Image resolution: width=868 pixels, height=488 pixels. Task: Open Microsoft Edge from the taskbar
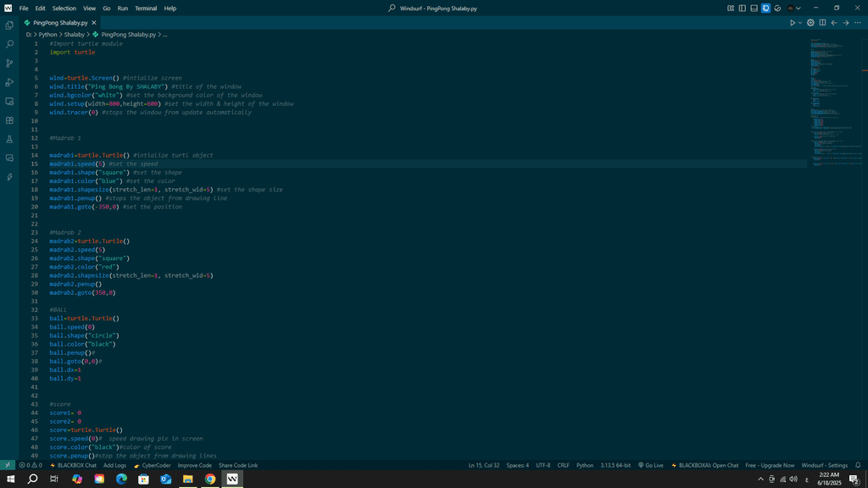click(121, 480)
